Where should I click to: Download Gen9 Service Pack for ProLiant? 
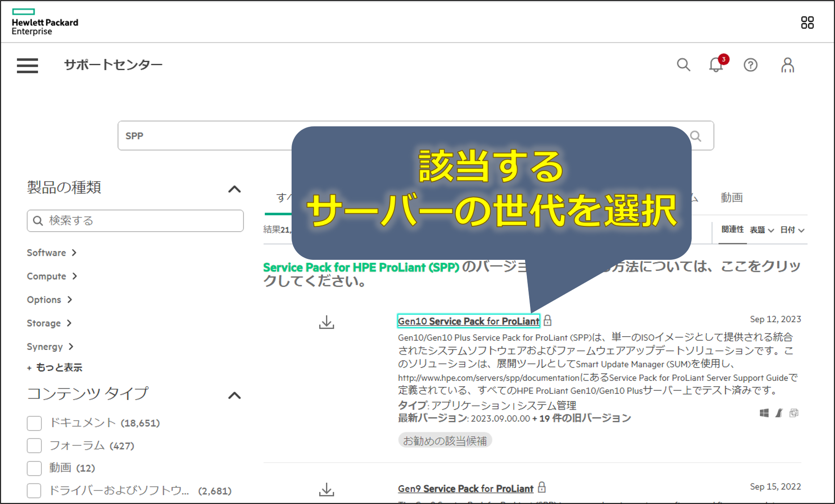click(x=326, y=489)
